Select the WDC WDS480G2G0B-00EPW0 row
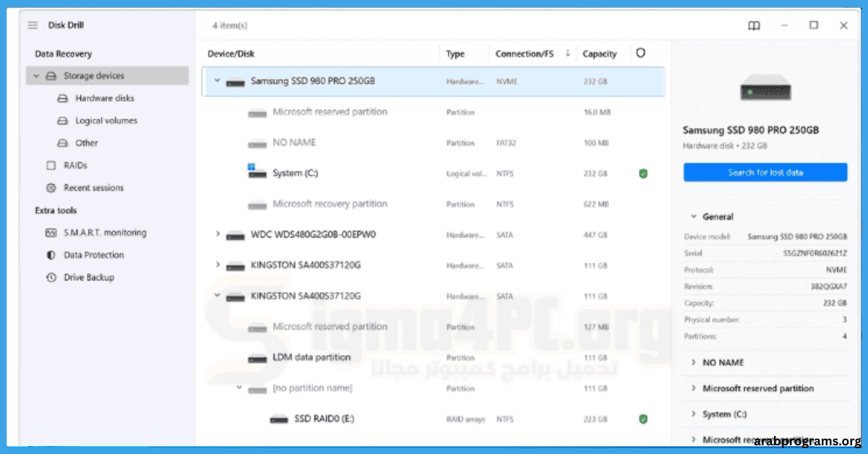The height and width of the screenshot is (454, 868). (433, 235)
